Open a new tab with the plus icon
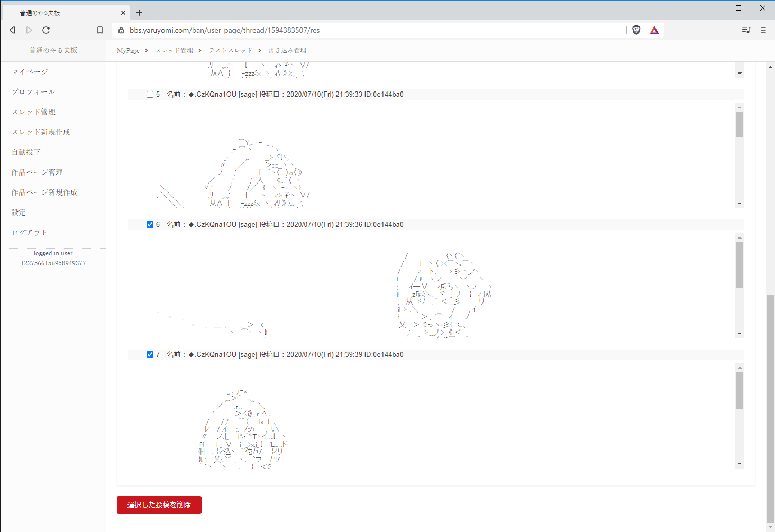The width and height of the screenshot is (775, 532). [x=139, y=12]
